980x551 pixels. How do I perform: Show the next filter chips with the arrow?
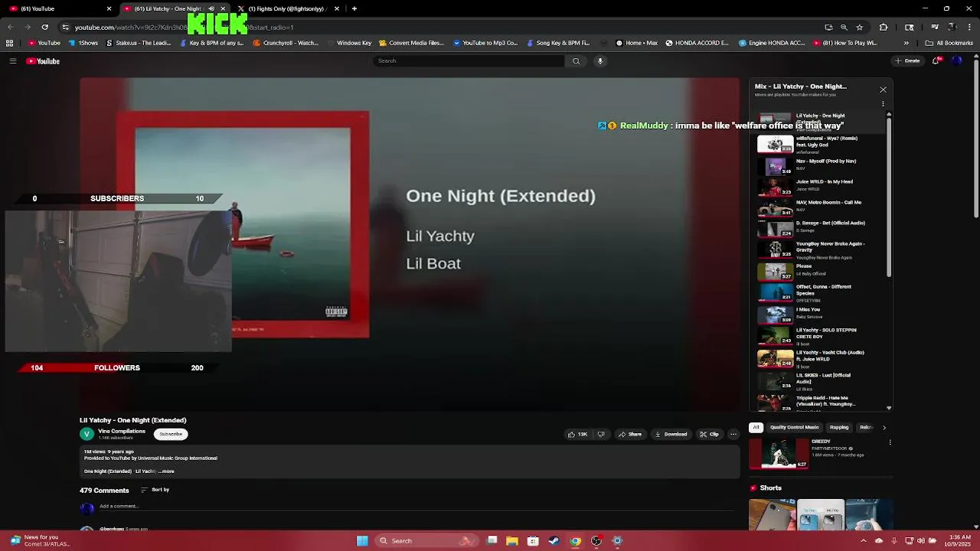pos(884,428)
